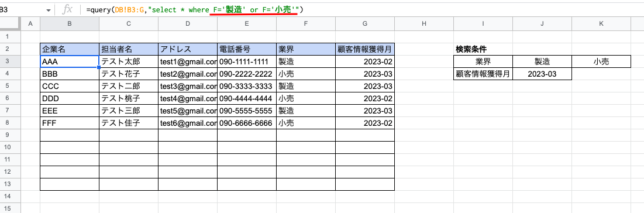This screenshot has width=644, height=213.
Task: Click the 検索条件 heading cell
Action: 483,49
